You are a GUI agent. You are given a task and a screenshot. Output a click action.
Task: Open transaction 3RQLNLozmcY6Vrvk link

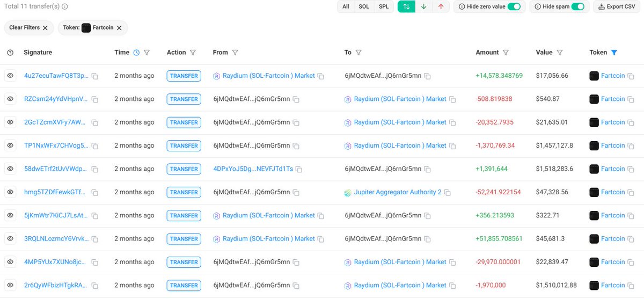[56, 239]
